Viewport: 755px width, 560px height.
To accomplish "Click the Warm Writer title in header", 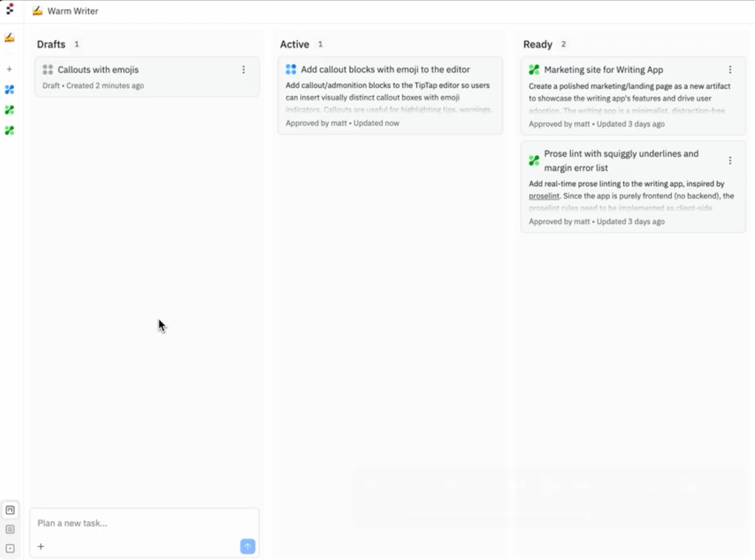I will pyautogui.click(x=73, y=11).
